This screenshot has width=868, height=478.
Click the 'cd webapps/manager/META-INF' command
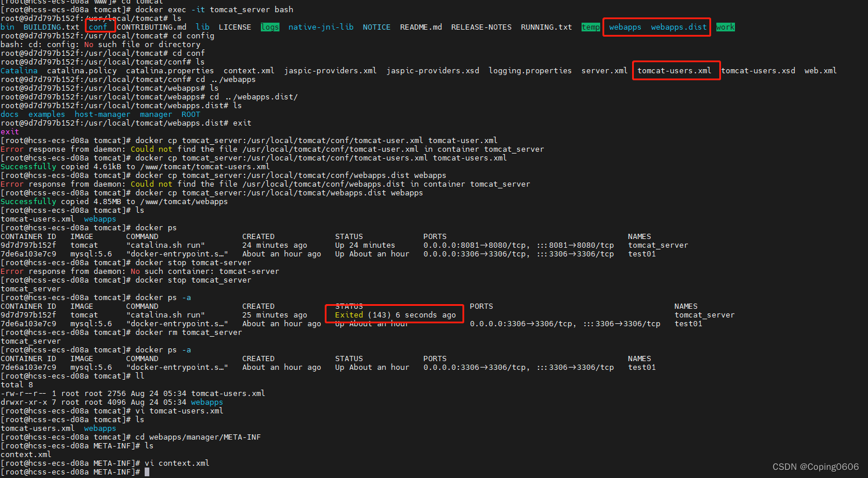click(x=198, y=437)
